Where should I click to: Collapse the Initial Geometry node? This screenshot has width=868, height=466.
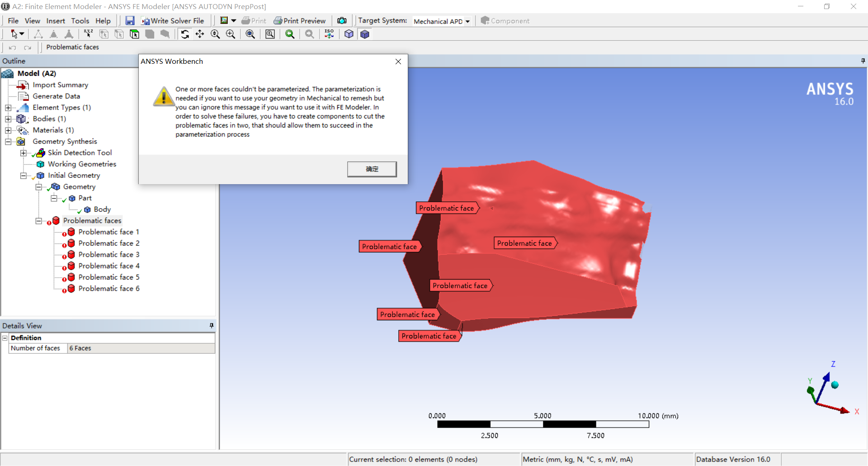pos(24,176)
